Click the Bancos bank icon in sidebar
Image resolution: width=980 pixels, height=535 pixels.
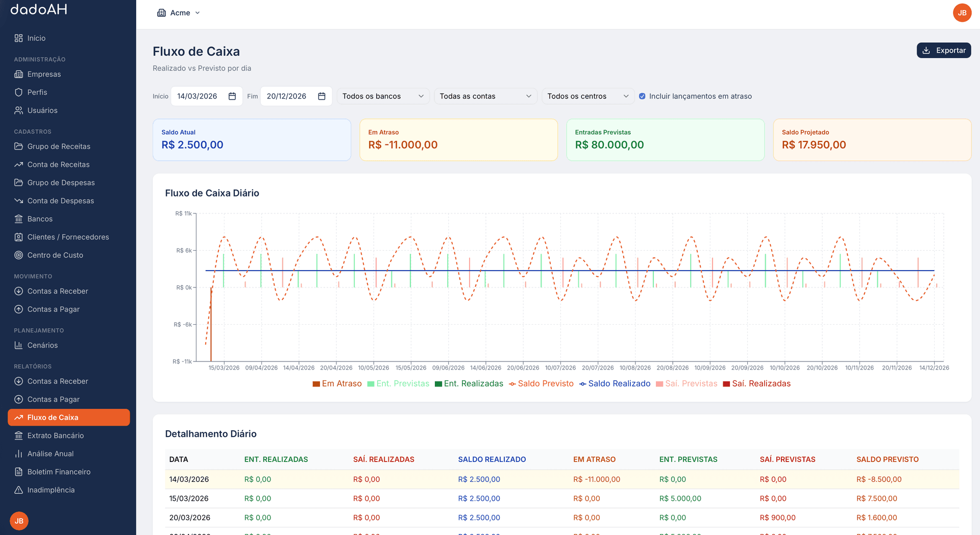(x=19, y=219)
